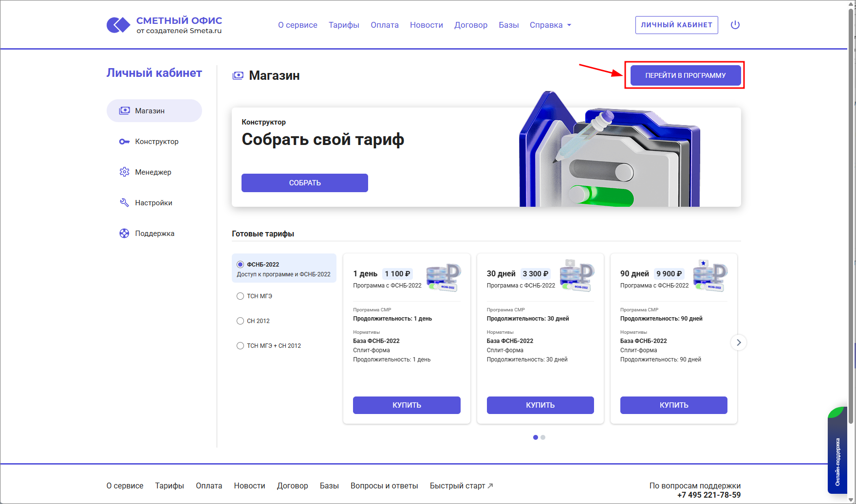This screenshot has height=504, width=856.
Task: Open Базы in top navigation
Action: 509,25
